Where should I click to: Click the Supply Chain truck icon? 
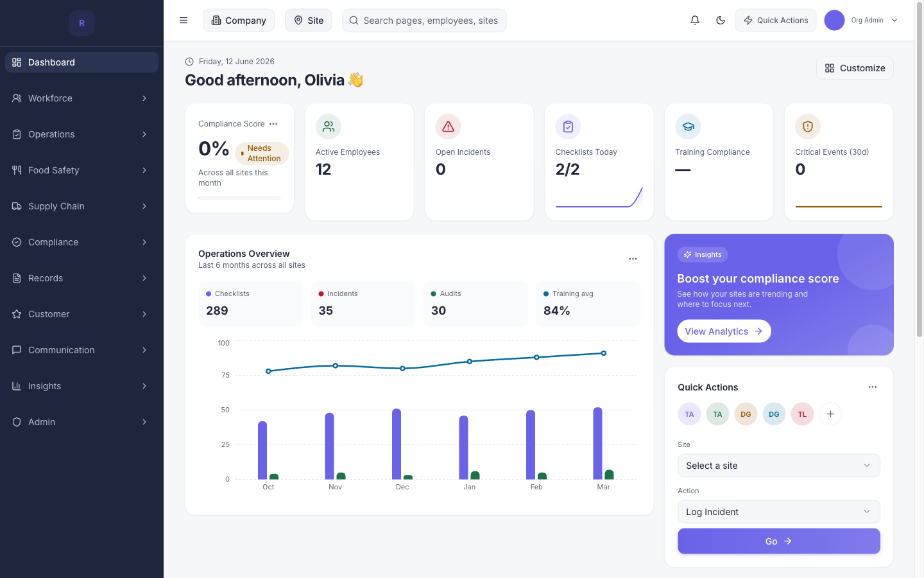pos(17,206)
